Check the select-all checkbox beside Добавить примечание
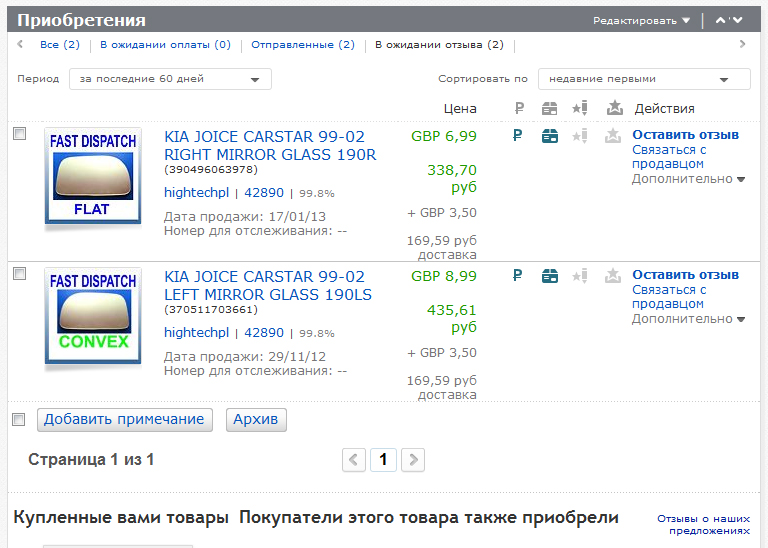Screen dimensions: 768x548 pos(19,419)
